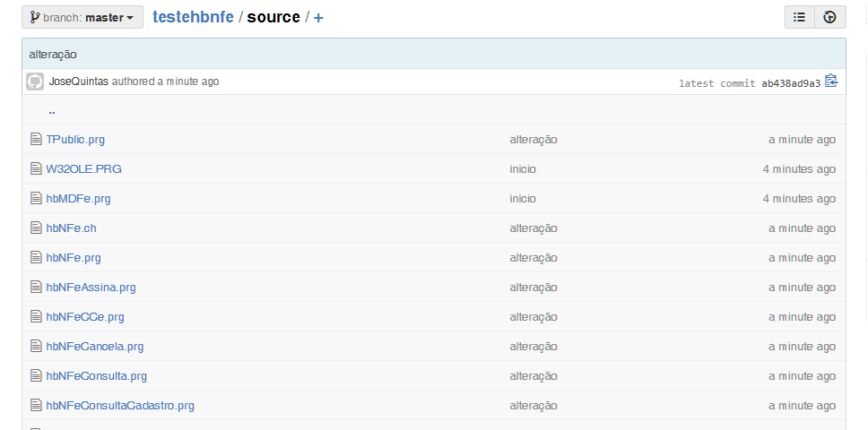Open hbMDFe.prg file
The width and height of the screenshot is (868, 430).
coord(78,199)
